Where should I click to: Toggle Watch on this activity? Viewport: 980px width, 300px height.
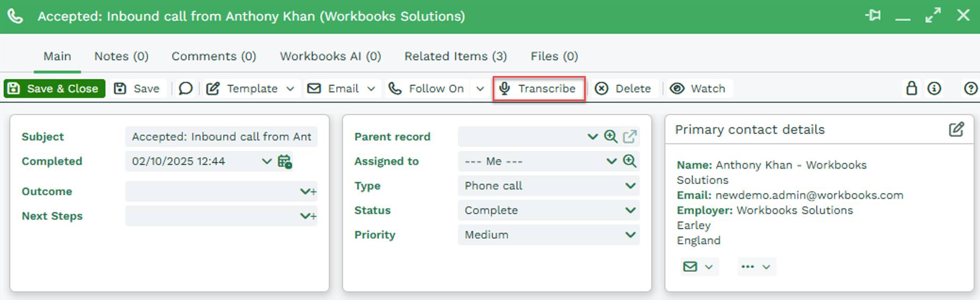click(x=697, y=88)
